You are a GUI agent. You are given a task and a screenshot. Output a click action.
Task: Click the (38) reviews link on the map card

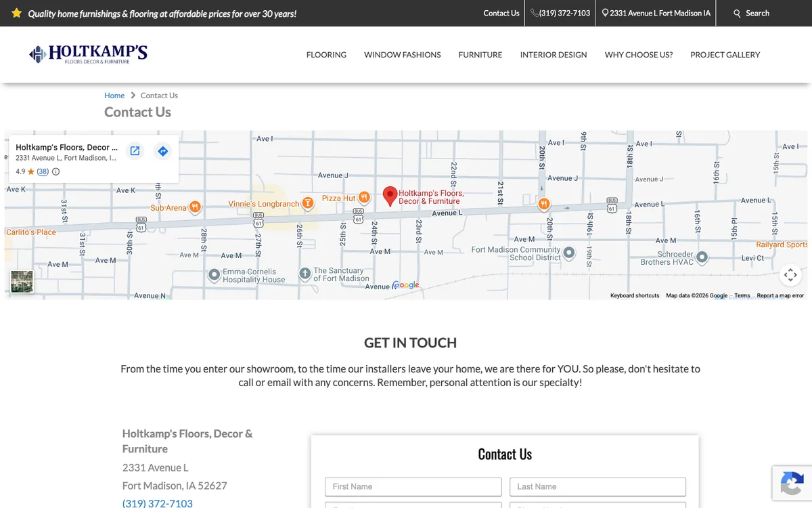pos(43,171)
